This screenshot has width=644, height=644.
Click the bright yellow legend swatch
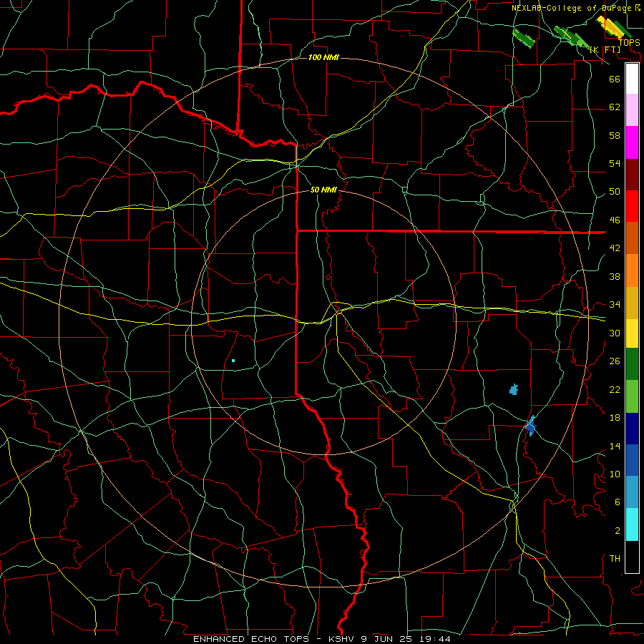click(632, 333)
